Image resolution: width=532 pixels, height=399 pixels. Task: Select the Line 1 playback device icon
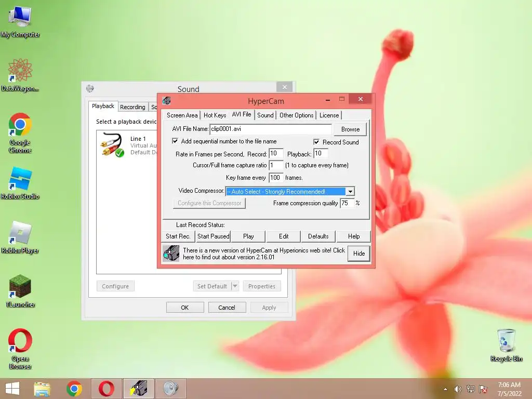pyautogui.click(x=112, y=145)
